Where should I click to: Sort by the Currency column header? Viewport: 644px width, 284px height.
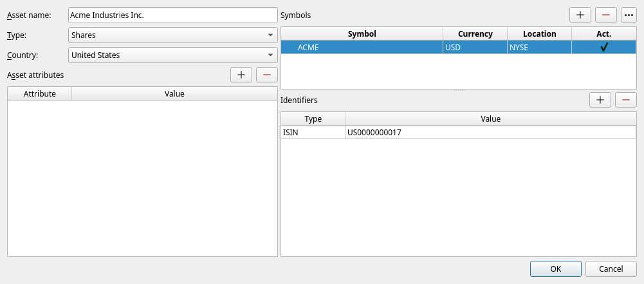pos(475,33)
